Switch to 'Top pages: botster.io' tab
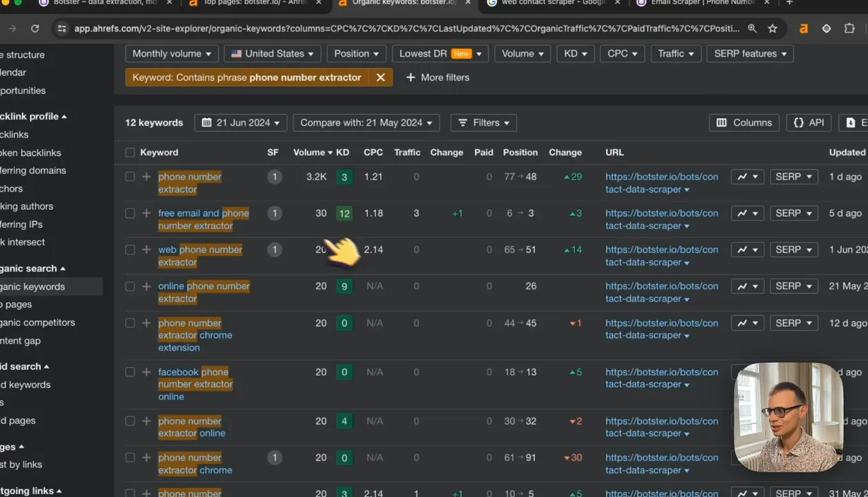Image resolution: width=868 pixels, height=497 pixels. coord(254,3)
